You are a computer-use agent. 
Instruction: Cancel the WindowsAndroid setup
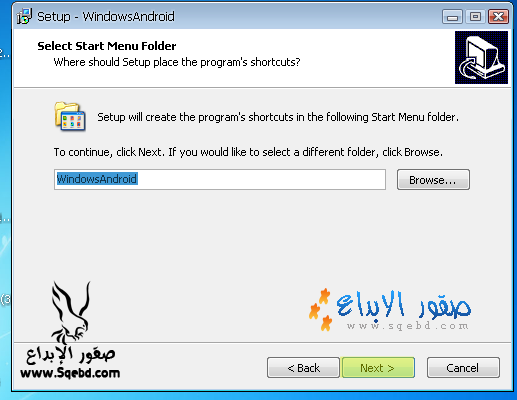463,368
